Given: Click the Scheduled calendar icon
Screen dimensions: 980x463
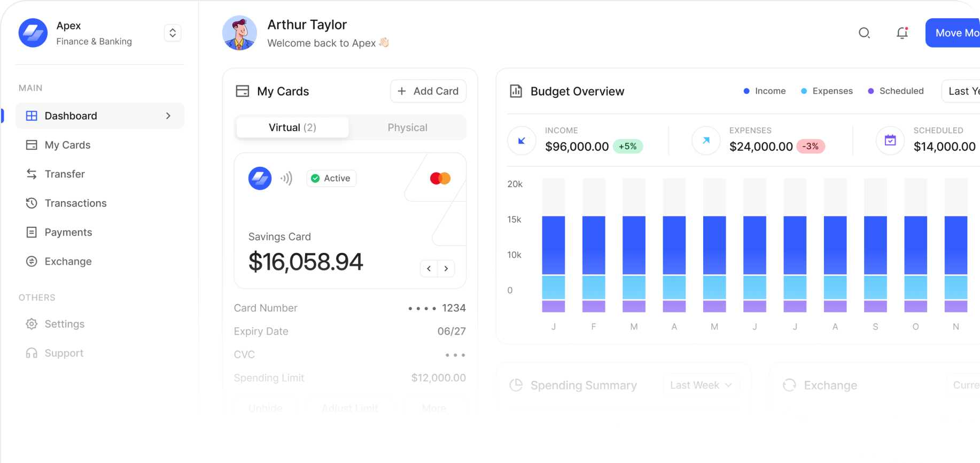Looking at the screenshot, I should [890, 141].
